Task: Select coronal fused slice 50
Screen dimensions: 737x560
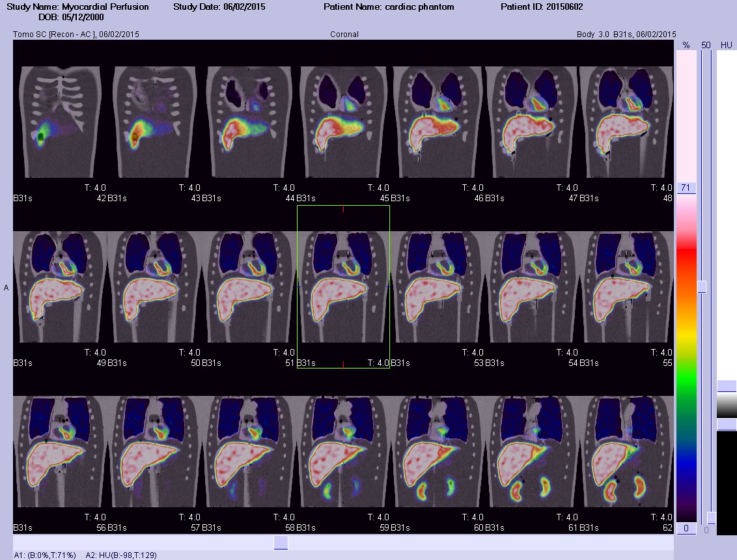Action: [x=155, y=287]
